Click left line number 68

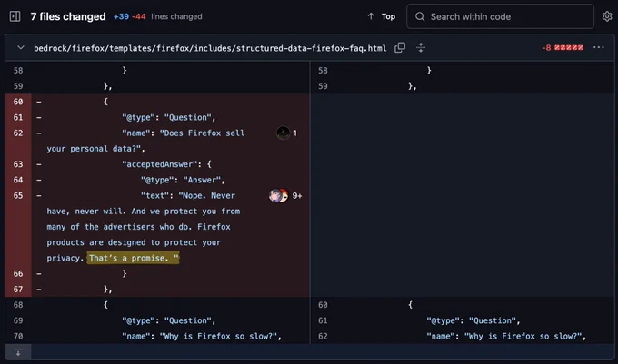coord(18,305)
